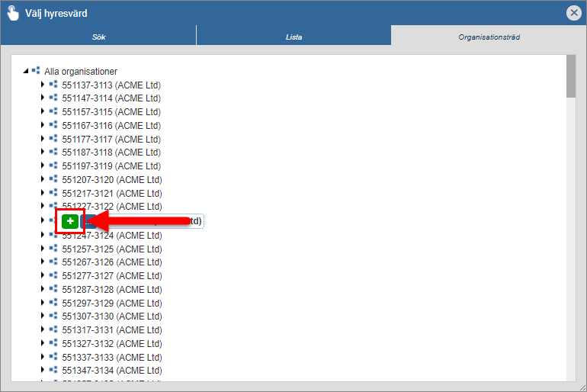Expand the 551207-3120 (ACME Ltd) node
Viewport: 587px width, 392px height.
click(x=43, y=180)
